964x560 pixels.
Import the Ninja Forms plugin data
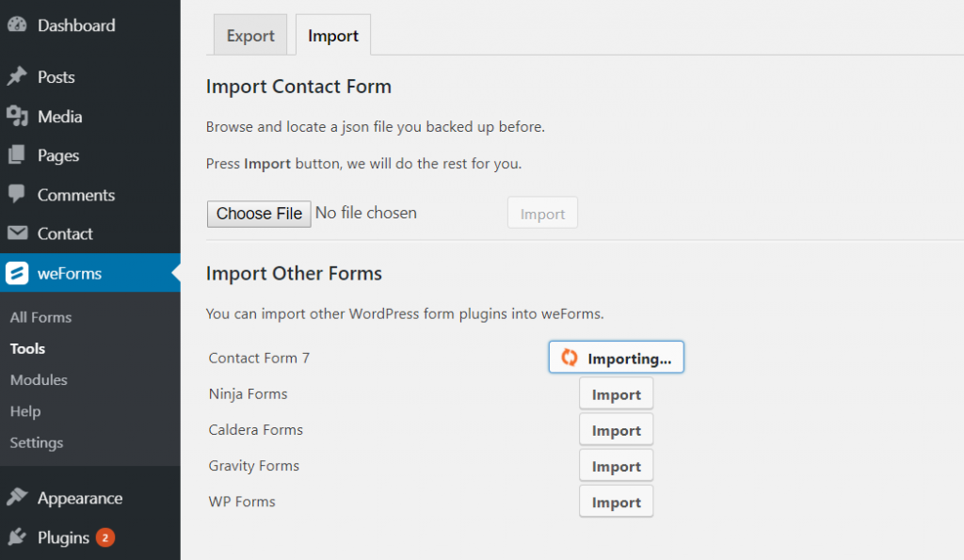616,393
